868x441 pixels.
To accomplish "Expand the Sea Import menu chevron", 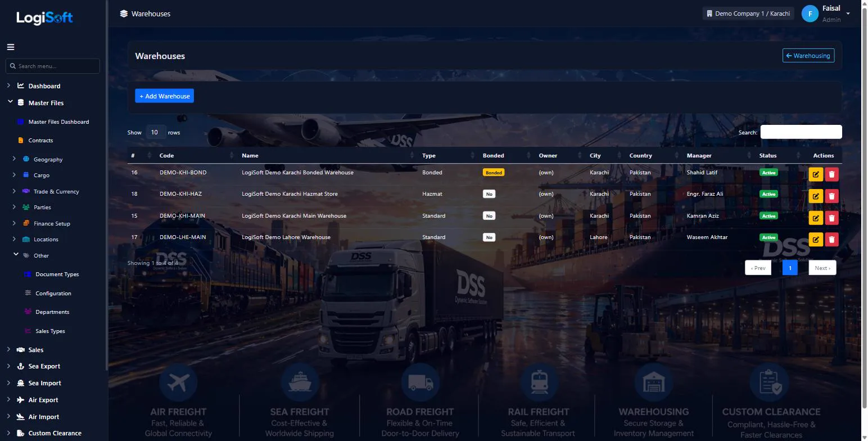I will tap(8, 383).
